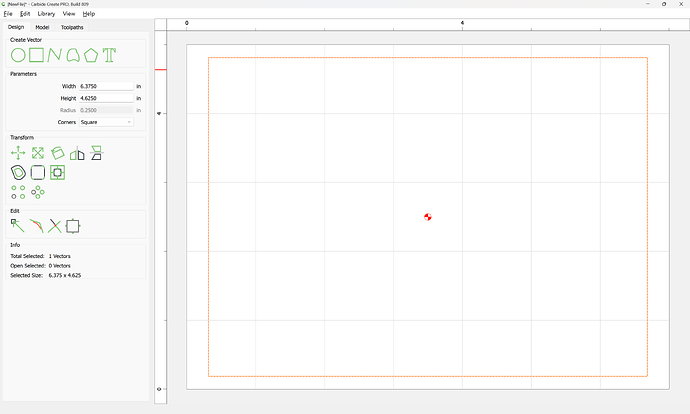Activate the Resize/Scale transform tool
The height and width of the screenshot is (414, 690).
[38, 153]
